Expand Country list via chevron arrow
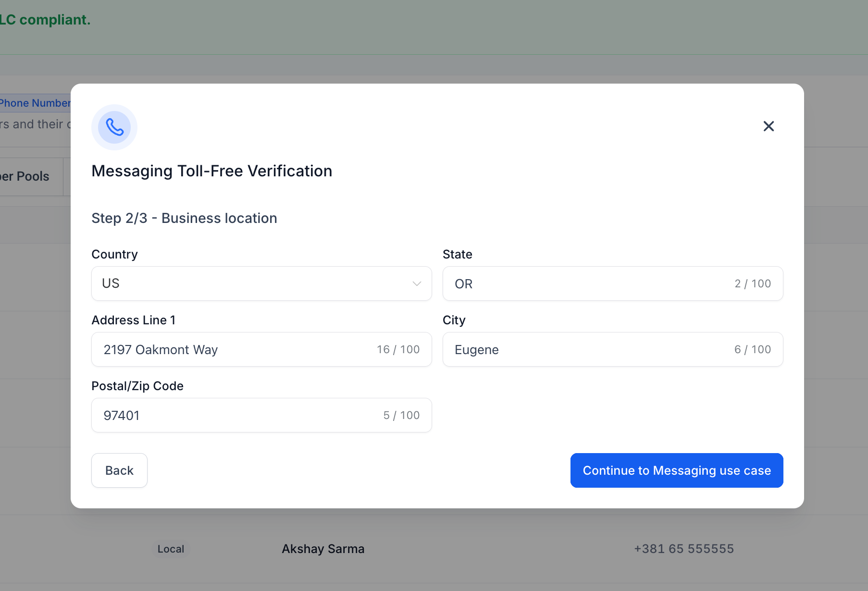Screen dimensions: 868x591 (x=417, y=283)
